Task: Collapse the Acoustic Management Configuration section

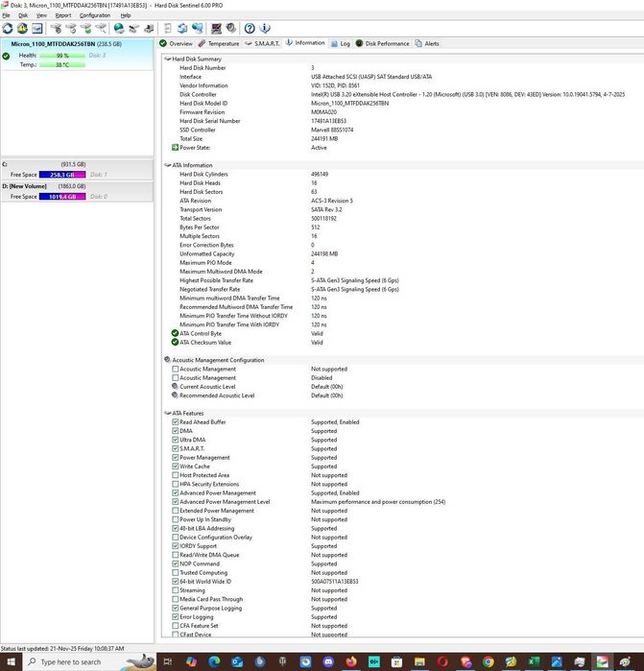Action: 167,360
